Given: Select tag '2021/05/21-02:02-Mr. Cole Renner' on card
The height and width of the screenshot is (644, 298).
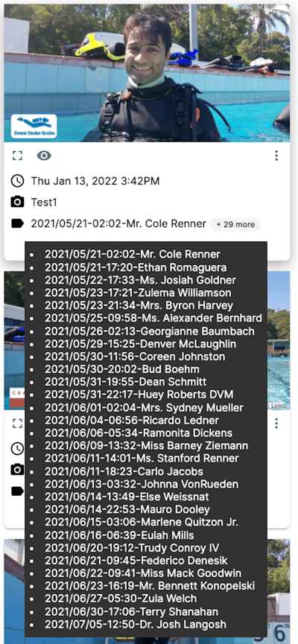Looking at the screenshot, I should (118, 224).
